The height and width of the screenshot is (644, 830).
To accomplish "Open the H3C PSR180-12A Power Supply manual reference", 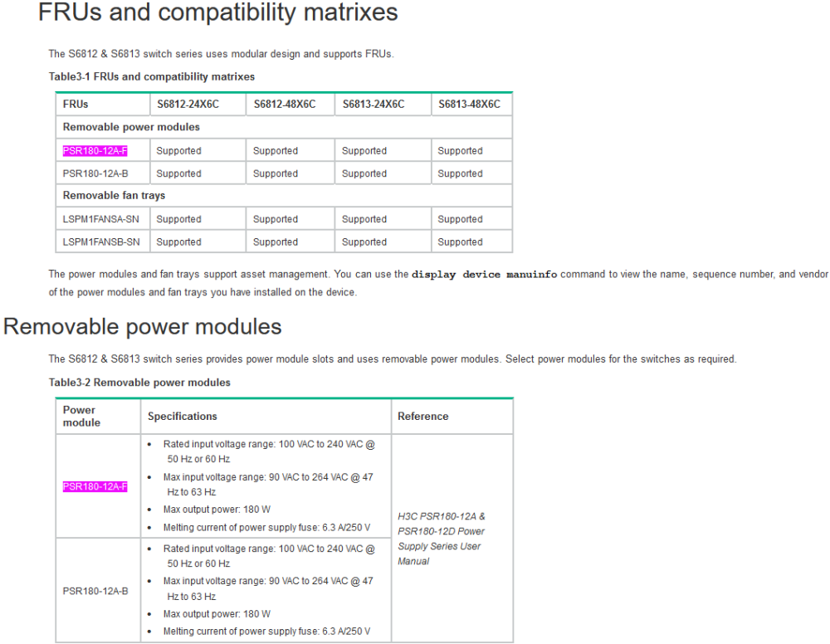I will pos(441,539).
